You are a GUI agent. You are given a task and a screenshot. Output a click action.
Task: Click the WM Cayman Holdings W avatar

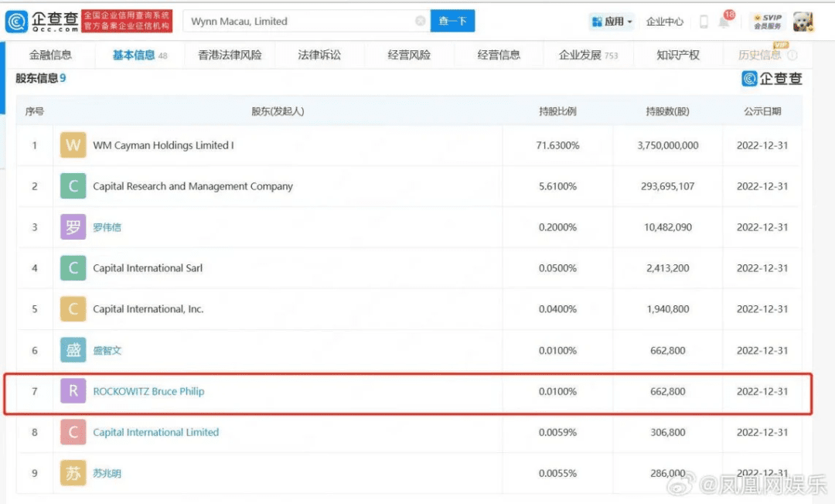point(73,145)
